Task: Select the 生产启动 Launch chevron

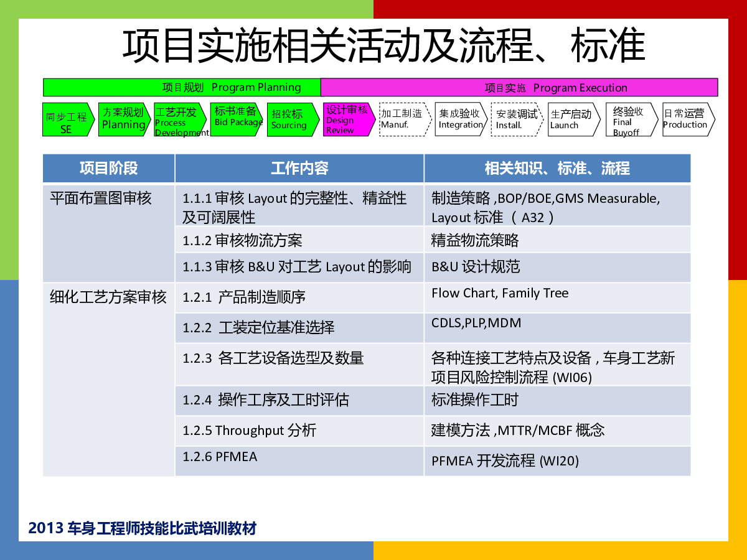Action: [573, 119]
